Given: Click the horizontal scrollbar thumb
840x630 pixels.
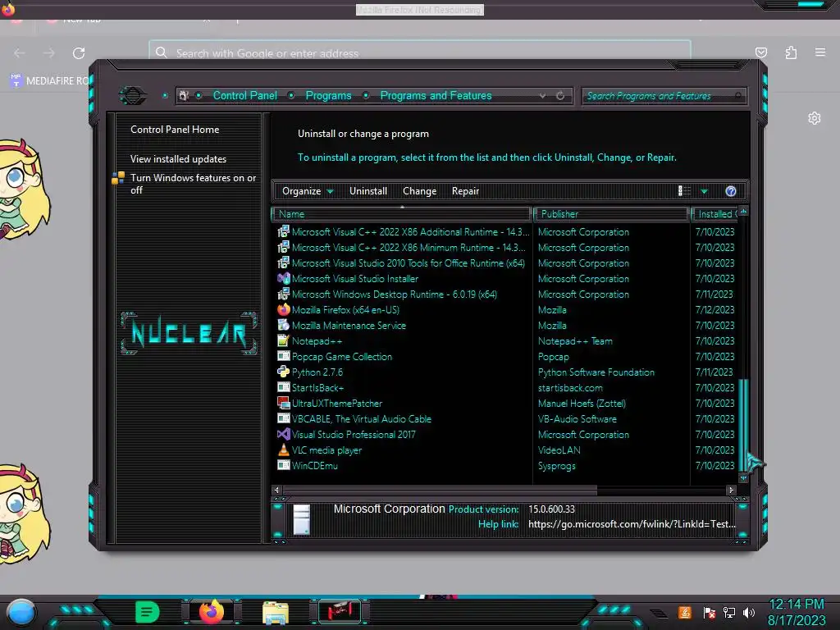Looking at the screenshot, I should pyautogui.click(x=440, y=491).
